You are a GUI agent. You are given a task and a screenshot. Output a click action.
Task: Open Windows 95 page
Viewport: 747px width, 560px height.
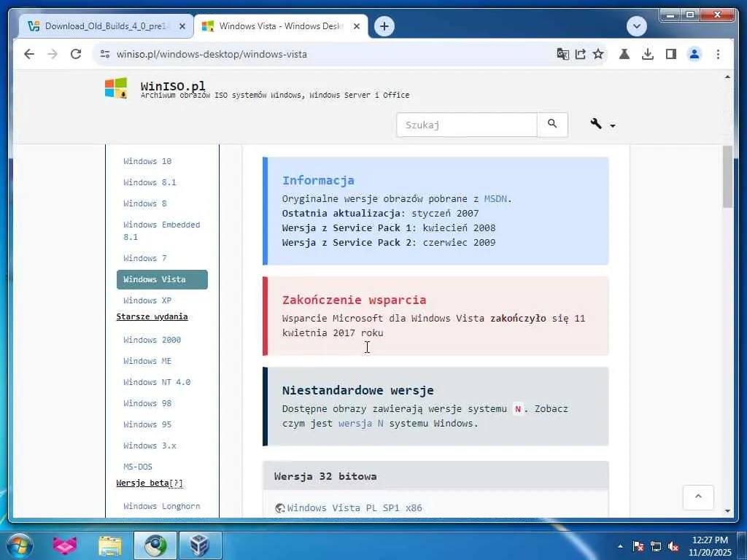pos(147,424)
